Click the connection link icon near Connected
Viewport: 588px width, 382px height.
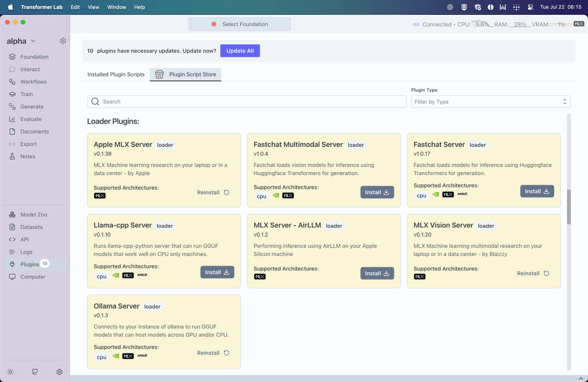point(416,25)
